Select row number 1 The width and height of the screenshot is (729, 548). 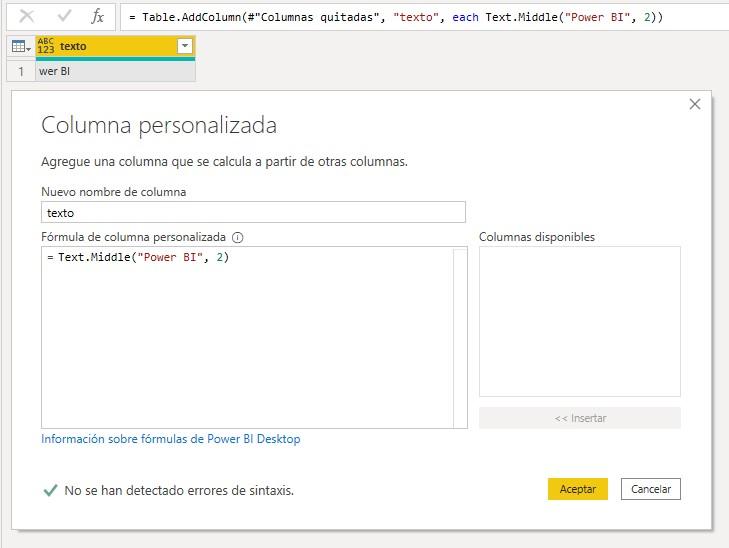(21, 72)
